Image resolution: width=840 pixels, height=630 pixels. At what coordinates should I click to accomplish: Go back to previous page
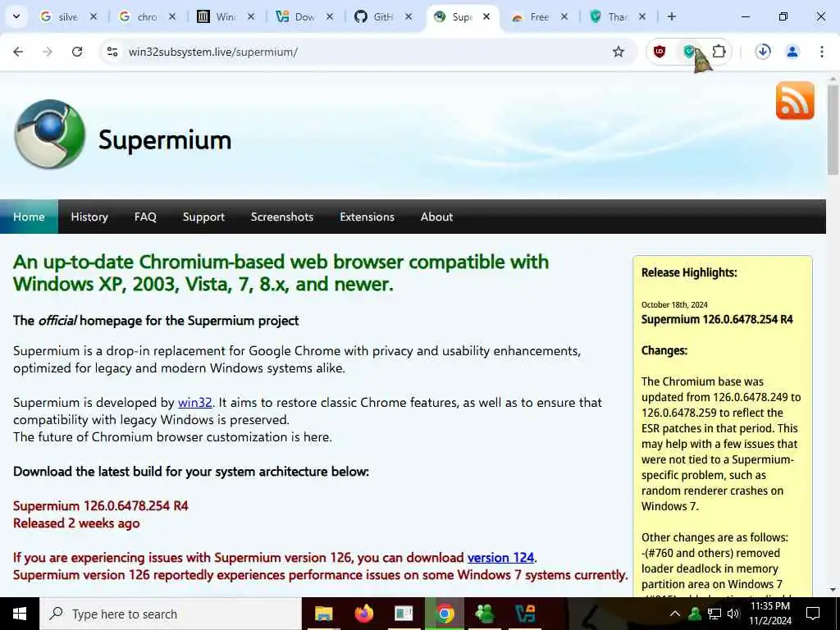pyautogui.click(x=18, y=52)
